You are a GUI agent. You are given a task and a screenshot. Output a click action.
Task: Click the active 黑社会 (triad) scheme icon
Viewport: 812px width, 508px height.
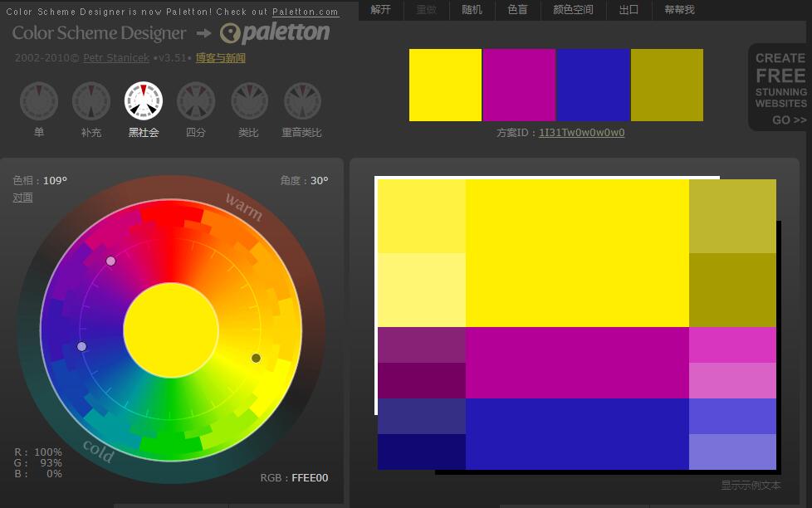click(143, 101)
